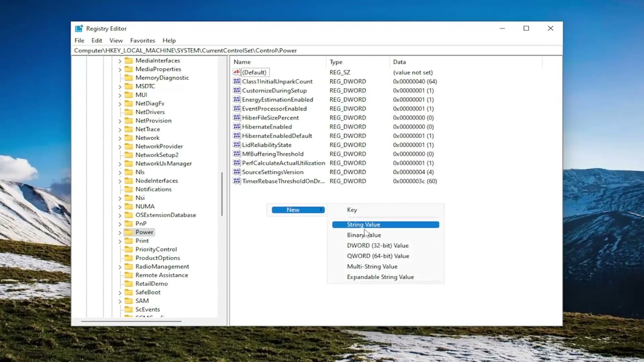This screenshot has height=362, width=644.
Task: Open the File menu
Action: coord(79,40)
